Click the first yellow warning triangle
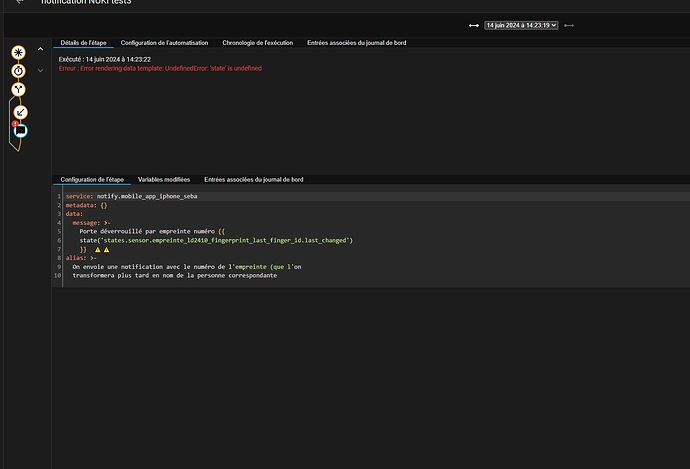Viewport: 690px width, 469px height. pyautogui.click(x=98, y=249)
